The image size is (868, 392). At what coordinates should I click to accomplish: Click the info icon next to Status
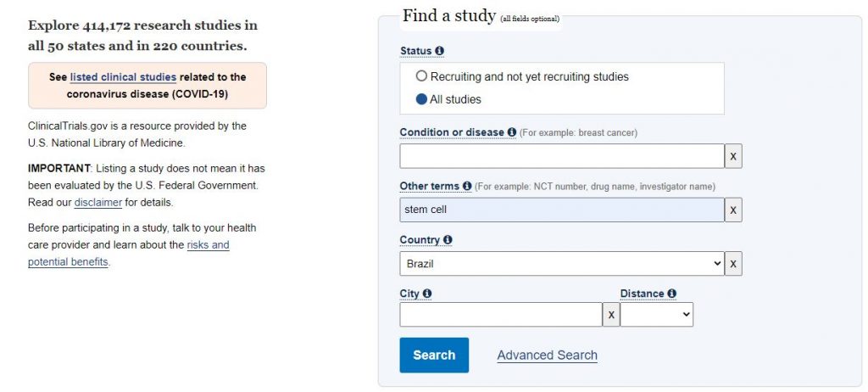tap(440, 51)
